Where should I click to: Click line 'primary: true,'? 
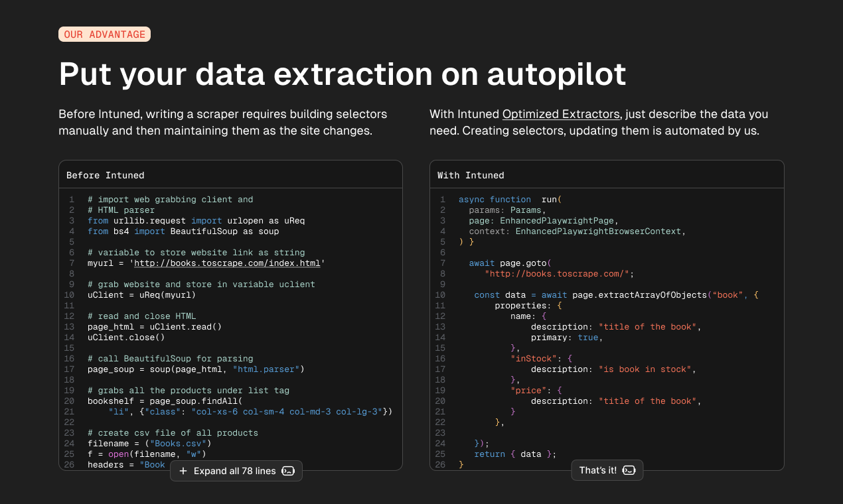click(567, 338)
